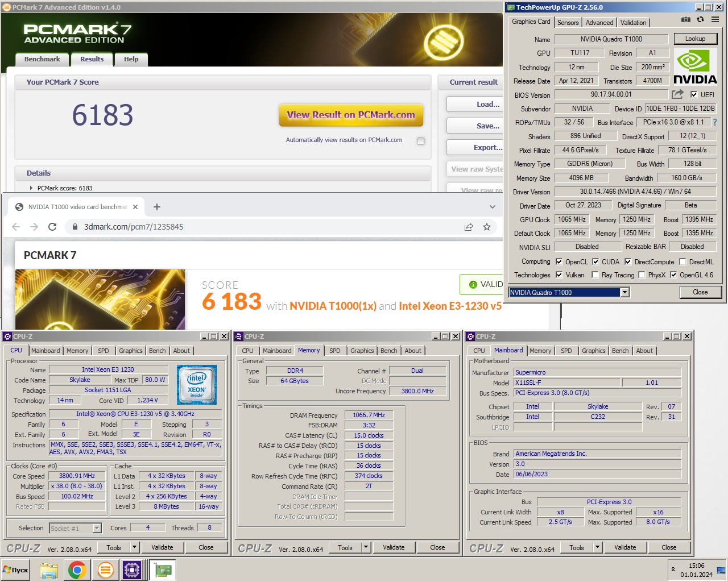Image resolution: width=728 pixels, height=582 pixels.
Task: Click the Intel Xeon inside logo
Action: tap(197, 385)
